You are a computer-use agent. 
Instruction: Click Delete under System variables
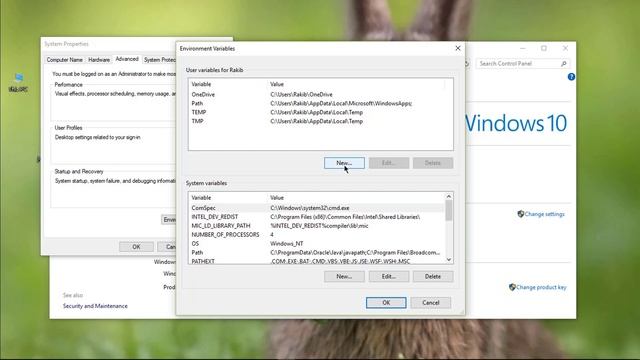tap(433, 276)
